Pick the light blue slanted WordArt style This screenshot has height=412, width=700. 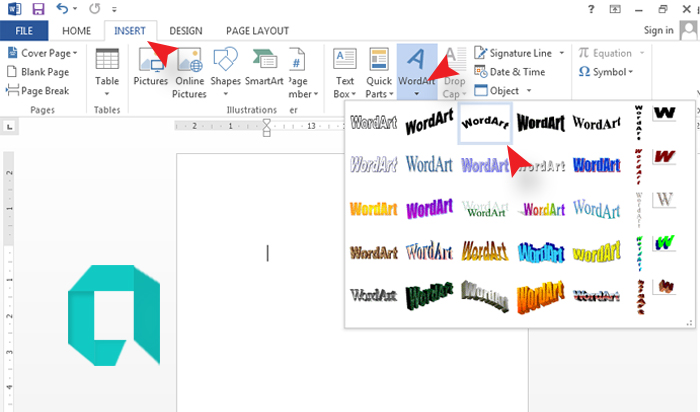pyautogui.click(x=596, y=209)
